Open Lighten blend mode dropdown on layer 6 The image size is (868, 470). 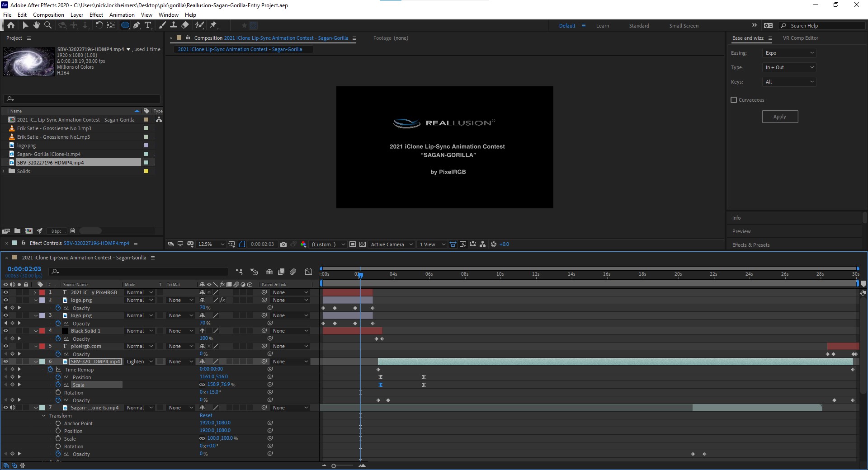pos(140,362)
